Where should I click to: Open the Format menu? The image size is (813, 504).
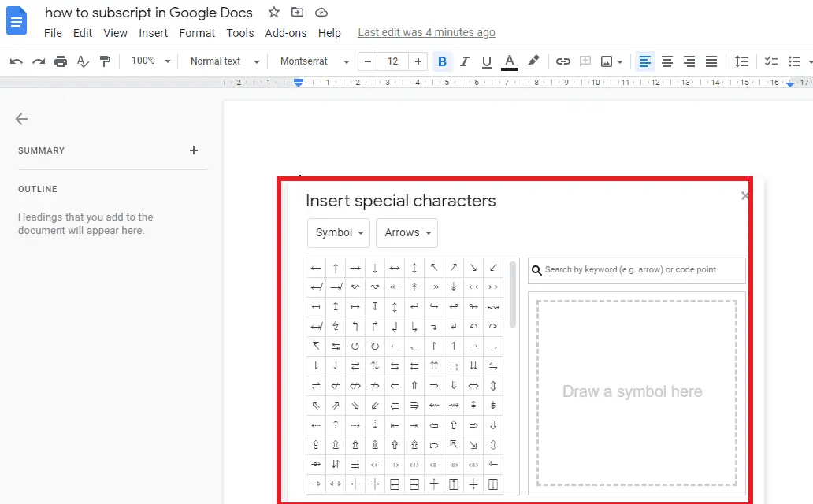point(196,33)
